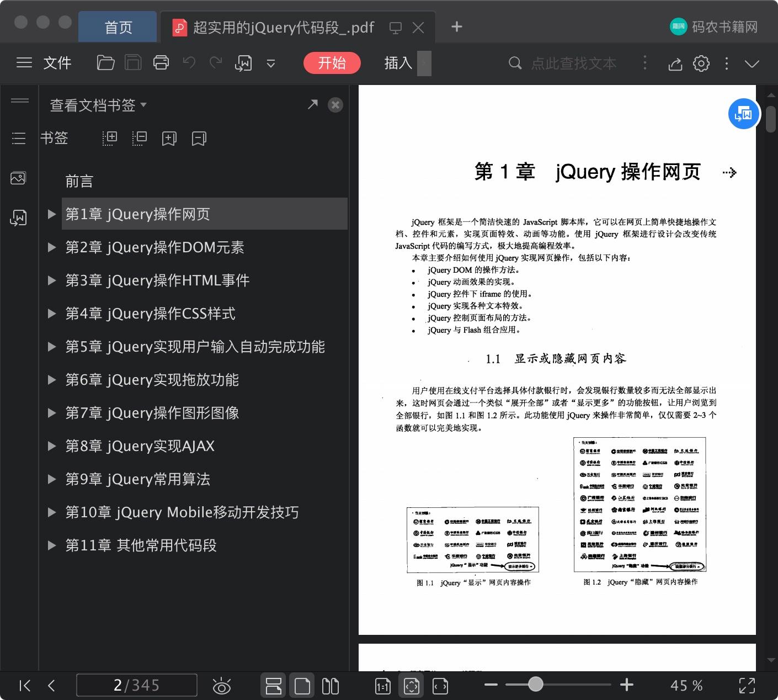Viewport: 778px width, 700px height.
Task: Close the bookmark panel
Action: click(335, 105)
